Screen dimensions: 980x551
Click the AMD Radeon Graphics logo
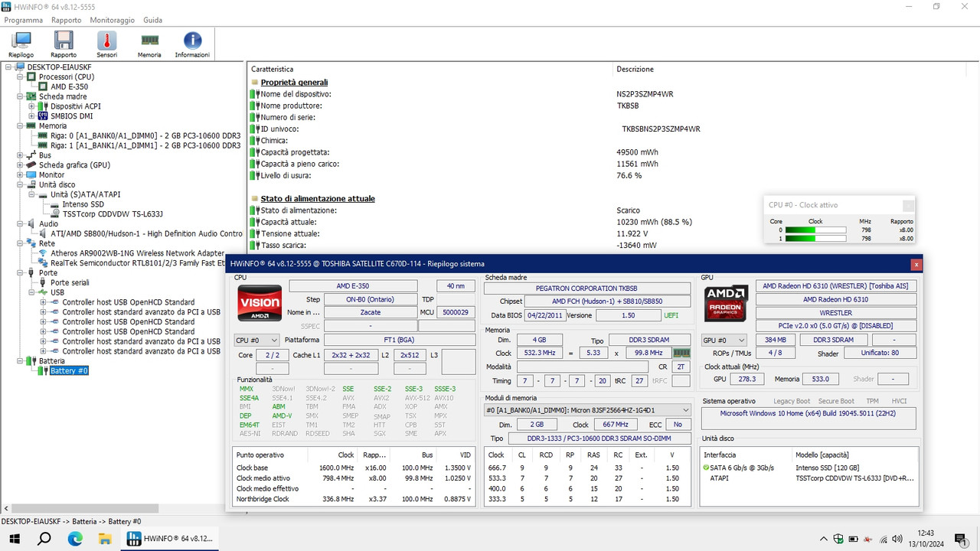point(726,304)
